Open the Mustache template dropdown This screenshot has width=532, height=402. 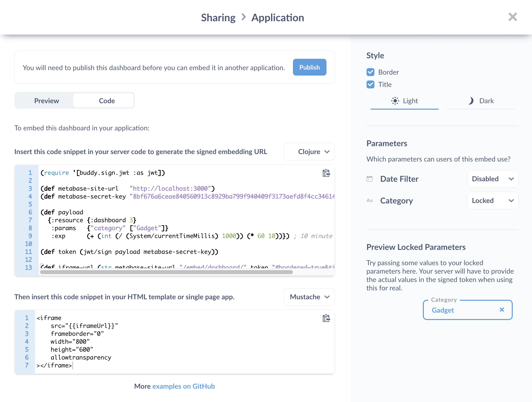(x=309, y=297)
